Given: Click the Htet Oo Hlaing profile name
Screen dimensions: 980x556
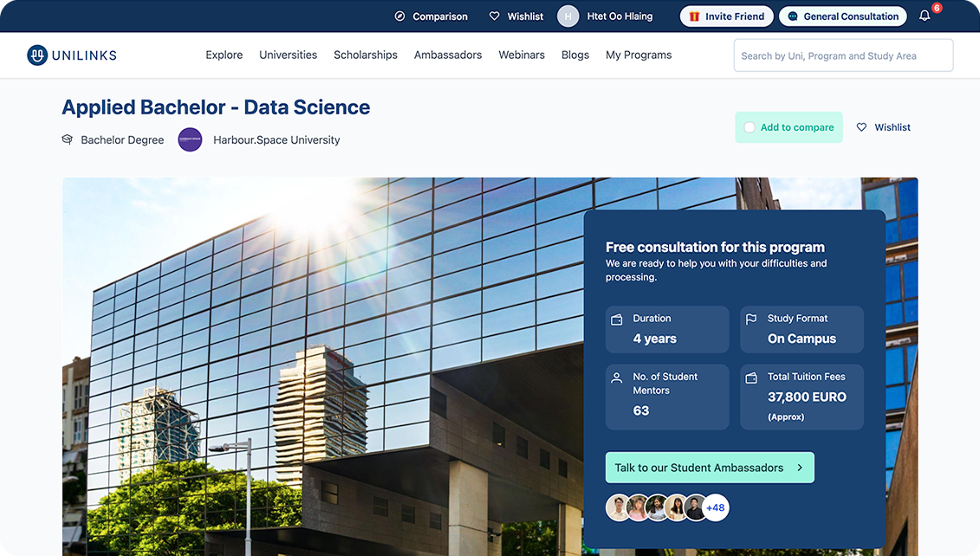Looking at the screenshot, I should click(x=620, y=16).
